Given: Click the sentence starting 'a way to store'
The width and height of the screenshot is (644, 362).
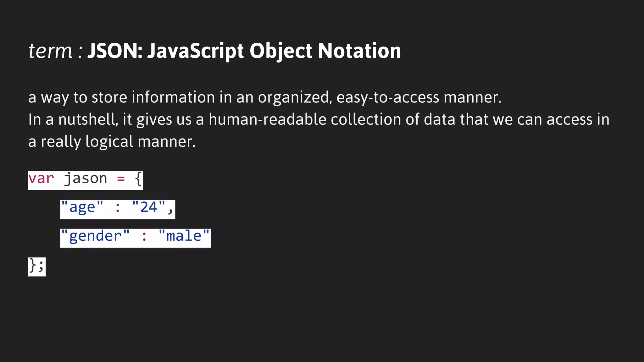Looking at the screenshot, I should click(x=265, y=97).
